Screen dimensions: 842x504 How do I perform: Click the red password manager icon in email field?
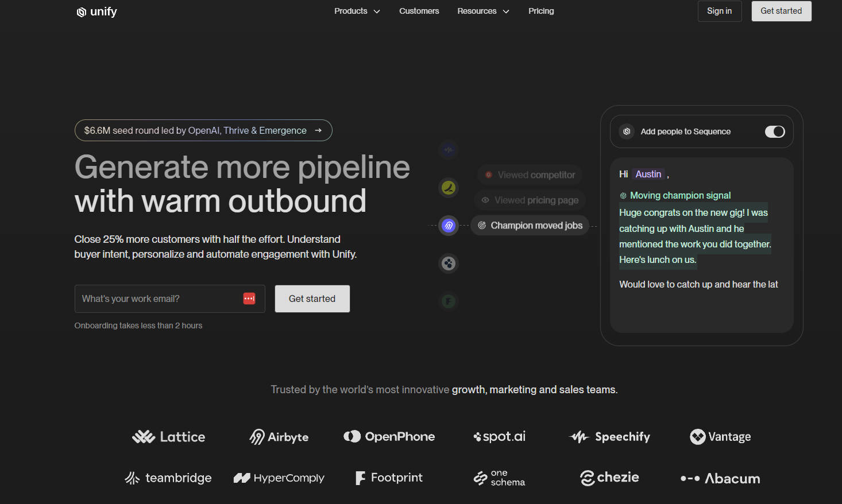(249, 298)
